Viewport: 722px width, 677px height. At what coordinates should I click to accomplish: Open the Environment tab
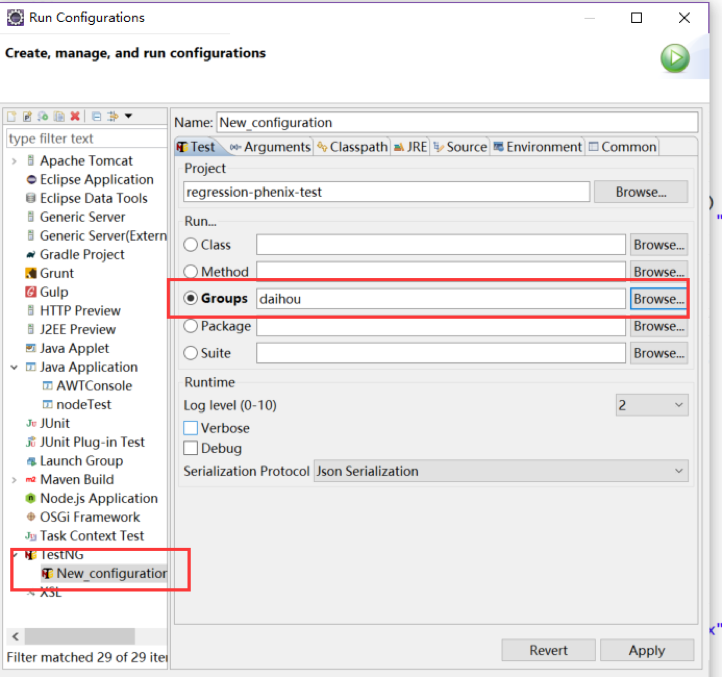(x=537, y=147)
